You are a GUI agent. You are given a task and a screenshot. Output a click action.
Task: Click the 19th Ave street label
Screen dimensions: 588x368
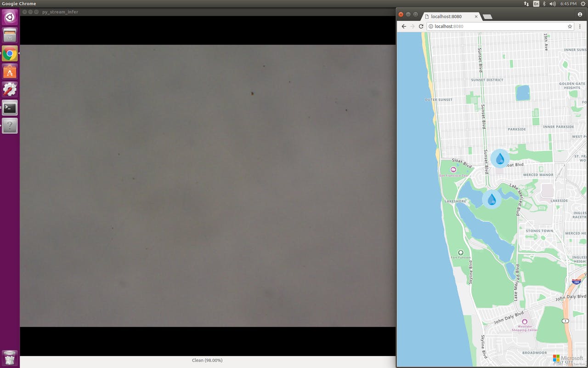tap(546, 41)
